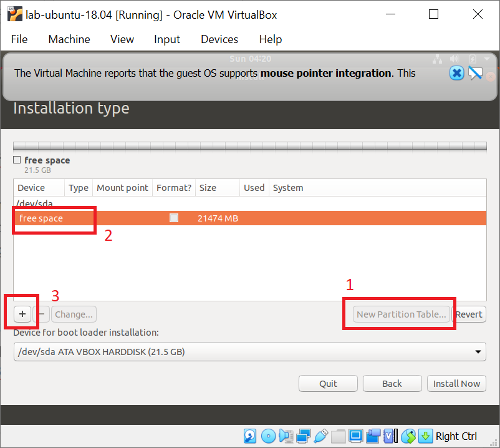Click the keyboard capture arrow icon
This screenshot has height=448, width=500.
(x=425, y=436)
